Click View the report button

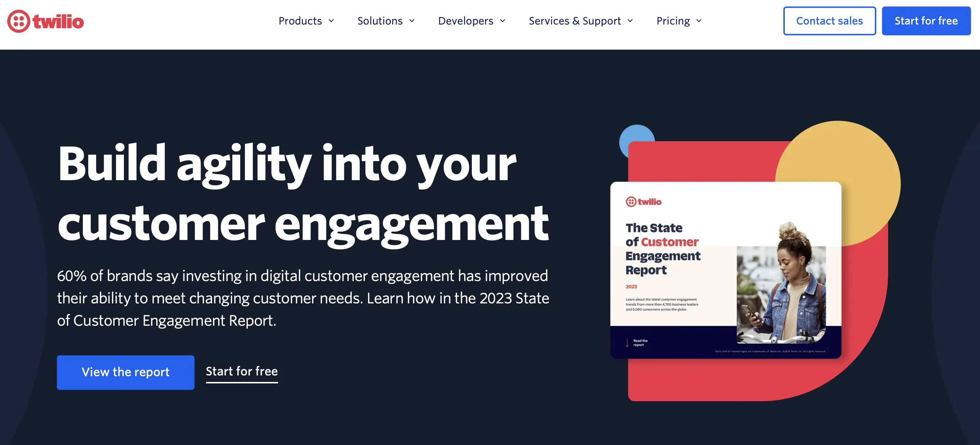point(126,371)
